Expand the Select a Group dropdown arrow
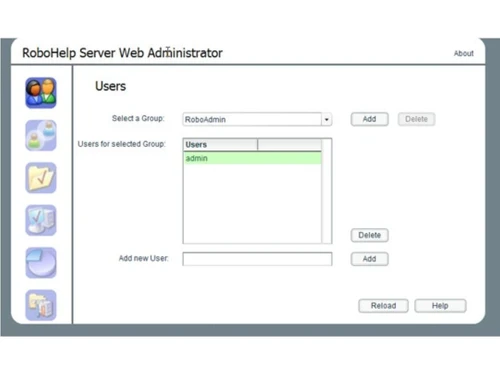 (x=327, y=119)
